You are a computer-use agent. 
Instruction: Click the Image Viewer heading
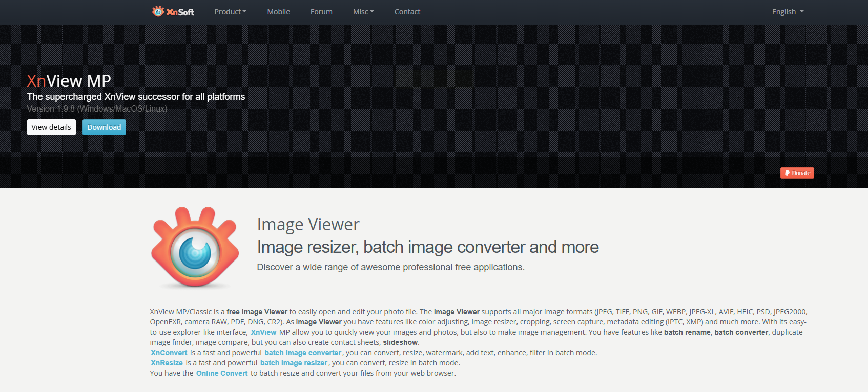(308, 225)
